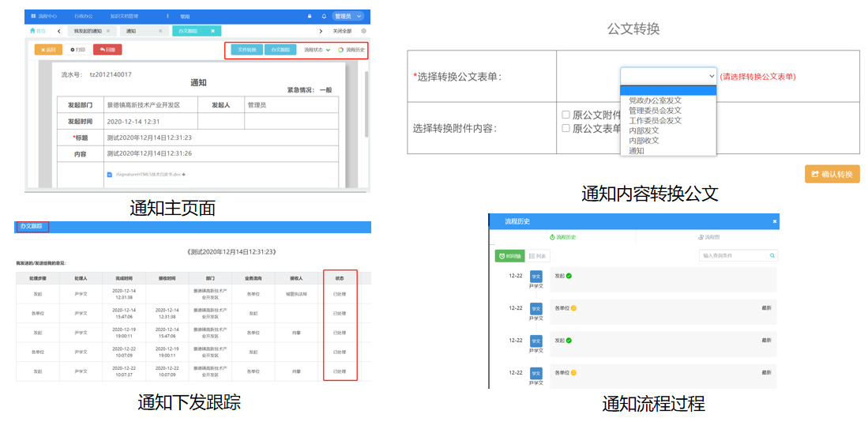Click the 文件转换 button
This screenshot has width=868, height=422.
tap(247, 50)
